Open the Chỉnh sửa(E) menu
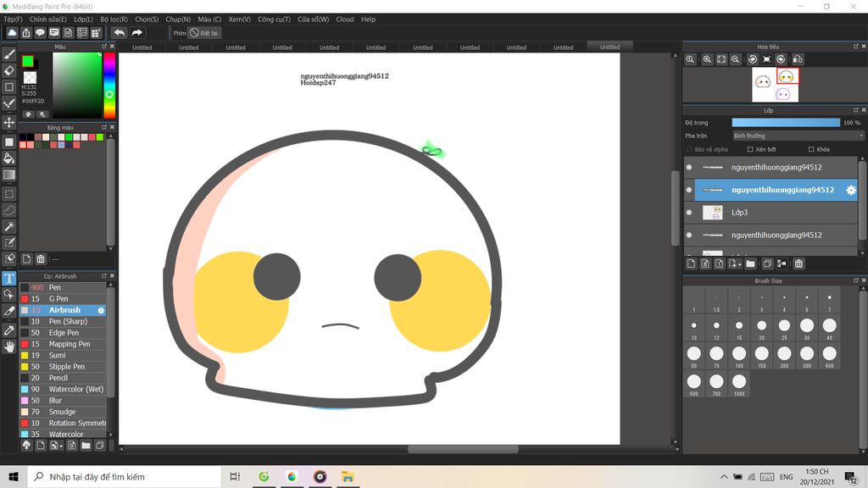The width and height of the screenshot is (868, 488). coord(48,19)
